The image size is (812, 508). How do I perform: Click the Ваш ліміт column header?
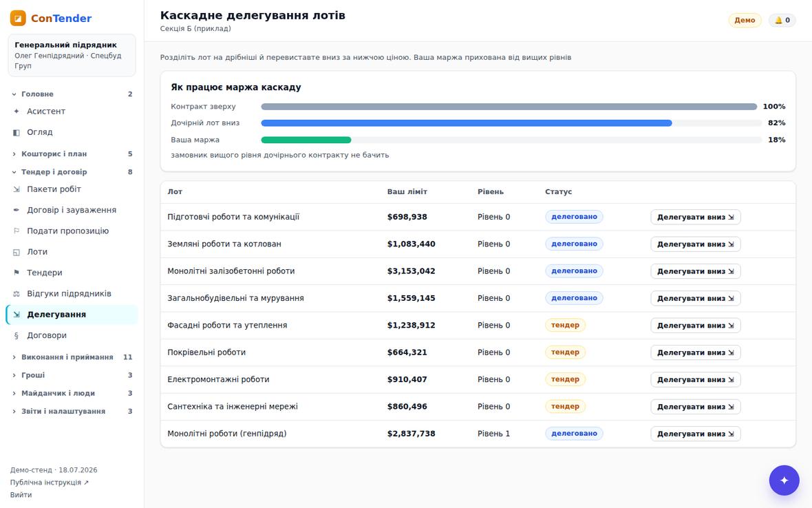407,191
